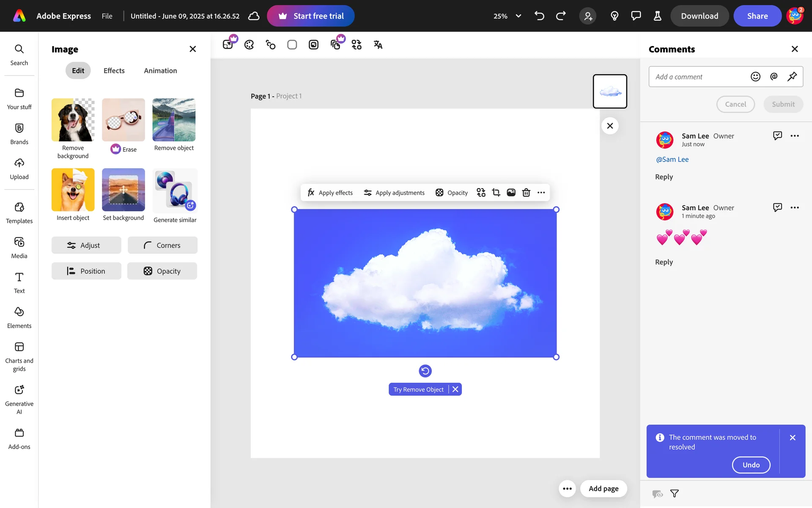
Task: Open more options in image floating toolbar
Action: coord(541,193)
